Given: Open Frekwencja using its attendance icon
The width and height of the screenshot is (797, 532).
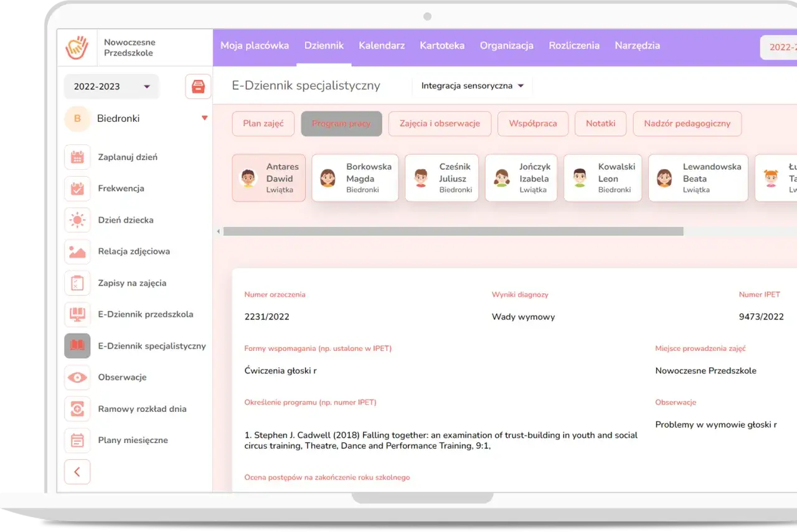Looking at the screenshot, I should coord(77,189).
